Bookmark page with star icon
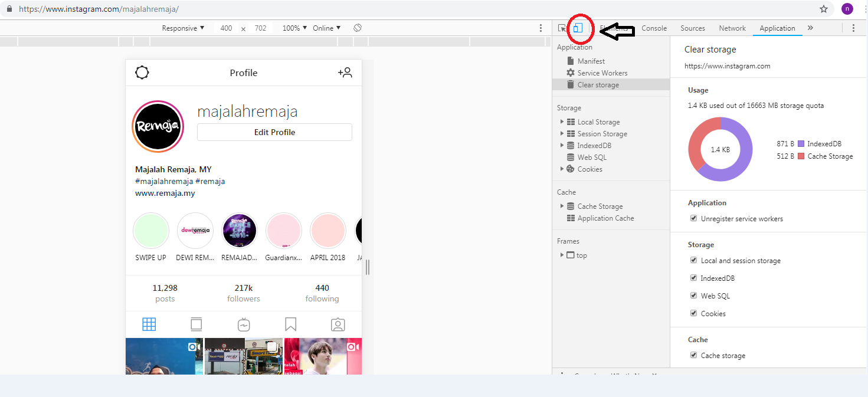 (x=823, y=9)
